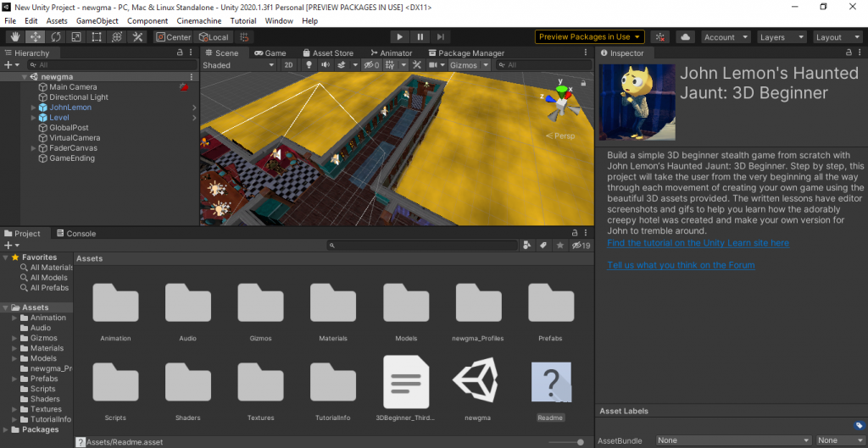The image size is (868, 448).
Task: Open the Shaded draw mode dropdown
Action: click(x=238, y=64)
